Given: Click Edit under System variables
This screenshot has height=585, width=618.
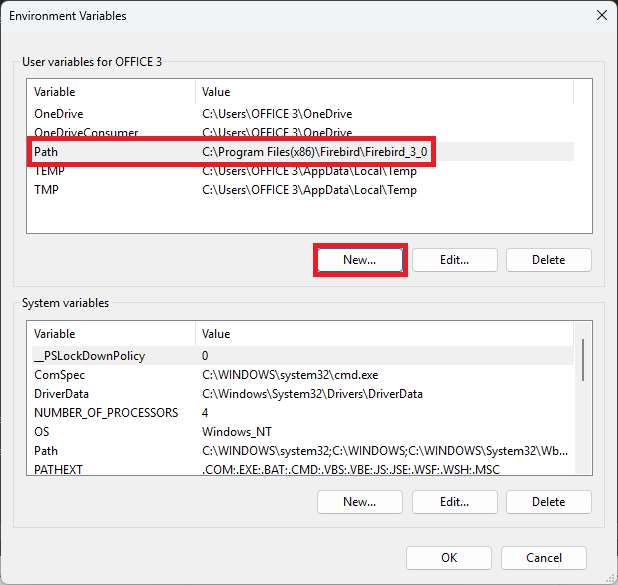Looking at the screenshot, I should [454, 502].
